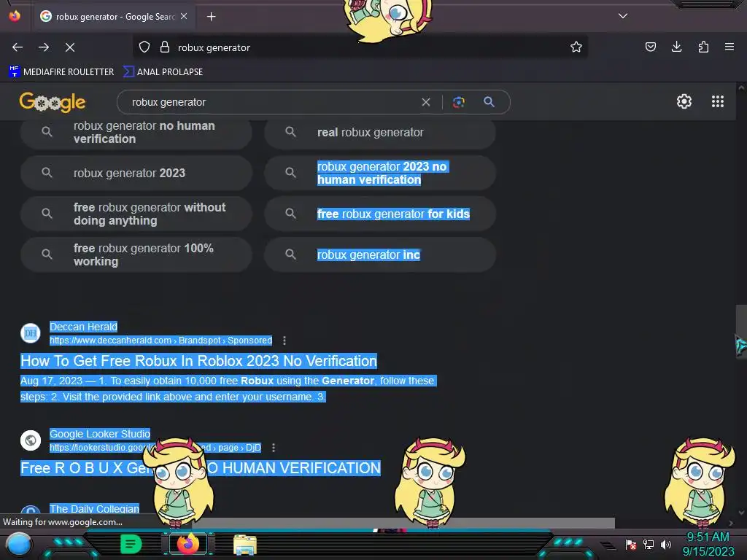Go back with the browser back arrow
Screen dimensions: 747x560
[18, 47]
